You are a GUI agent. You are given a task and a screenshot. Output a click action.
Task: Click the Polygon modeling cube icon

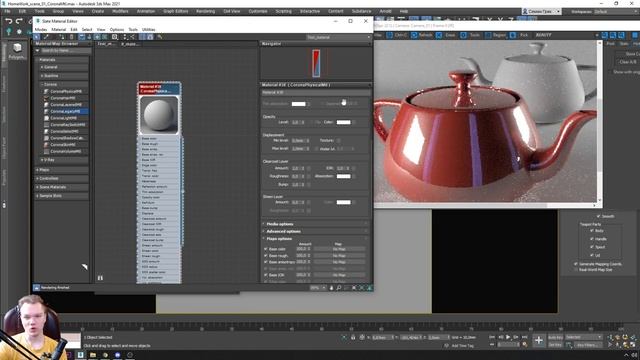17,48
